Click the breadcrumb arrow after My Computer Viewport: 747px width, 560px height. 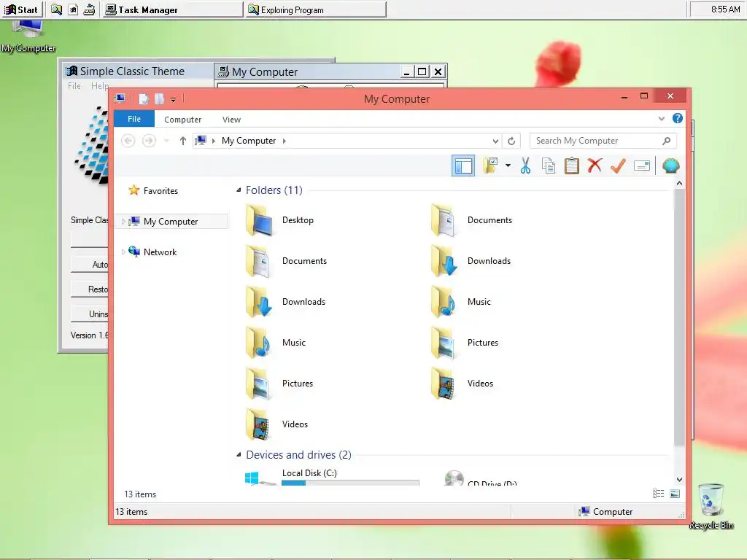point(285,141)
